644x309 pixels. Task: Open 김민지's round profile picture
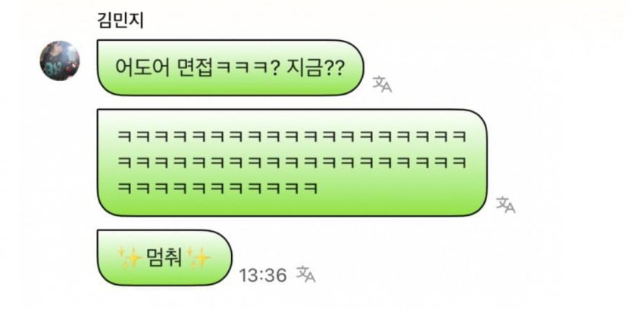click(60, 61)
